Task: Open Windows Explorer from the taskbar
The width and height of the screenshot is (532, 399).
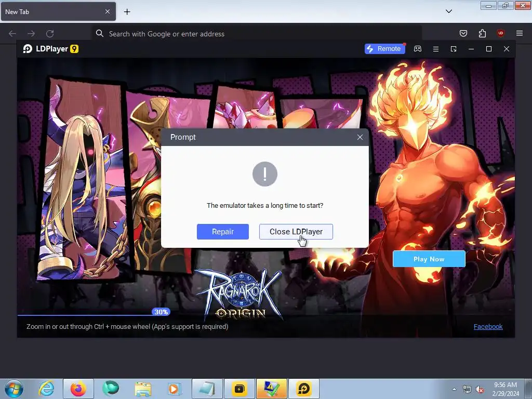Action: (143, 389)
